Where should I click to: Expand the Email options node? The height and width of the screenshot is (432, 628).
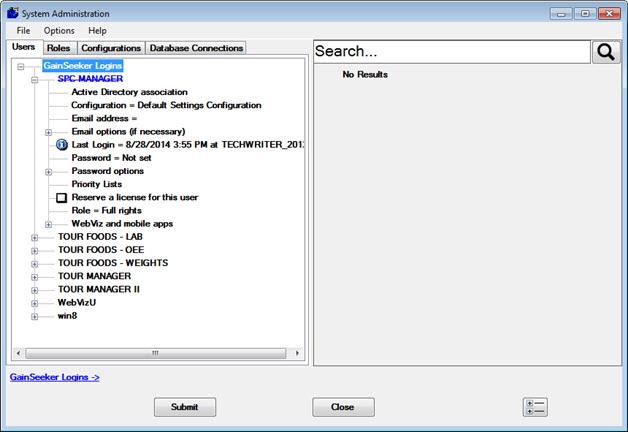pos(48,132)
